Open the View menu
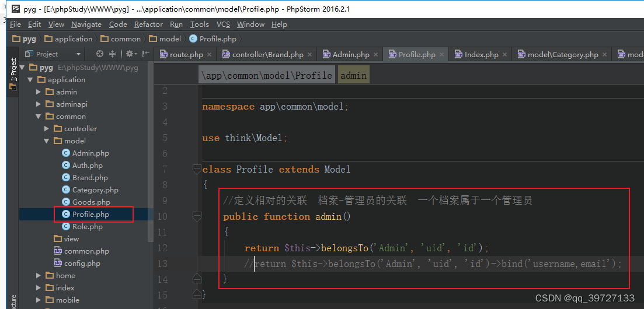Screen dimensions: 644x309 coord(56,24)
